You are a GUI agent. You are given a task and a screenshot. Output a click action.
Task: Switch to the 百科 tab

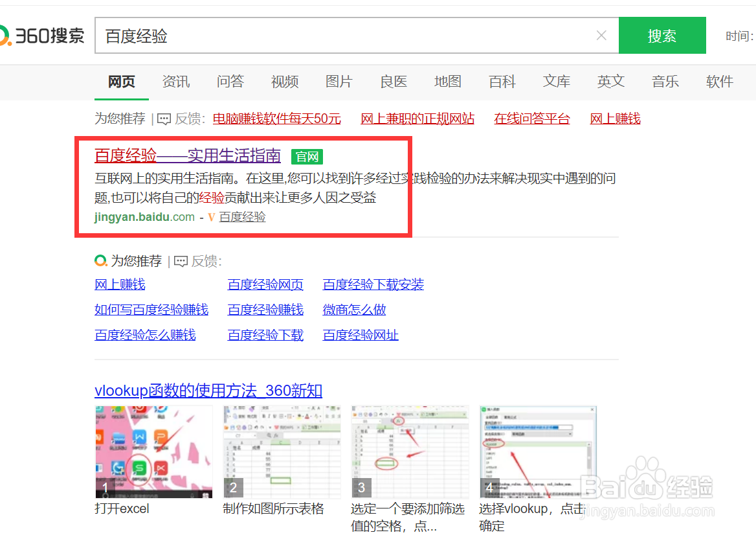click(x=502, y=82)
